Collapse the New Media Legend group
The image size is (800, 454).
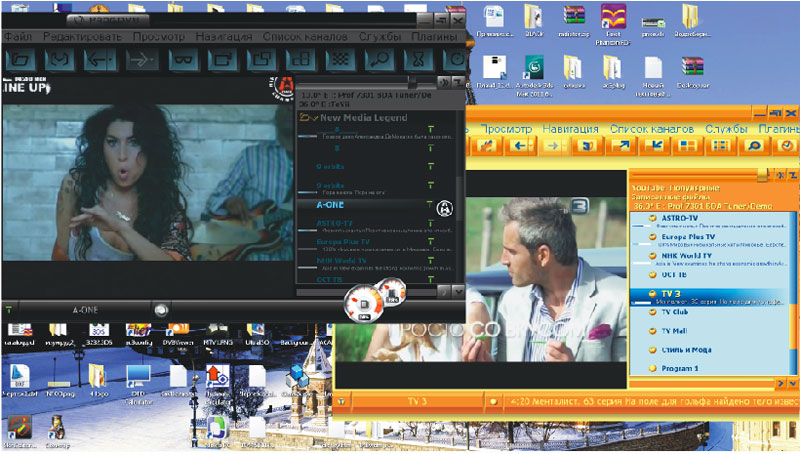[306, 116]
